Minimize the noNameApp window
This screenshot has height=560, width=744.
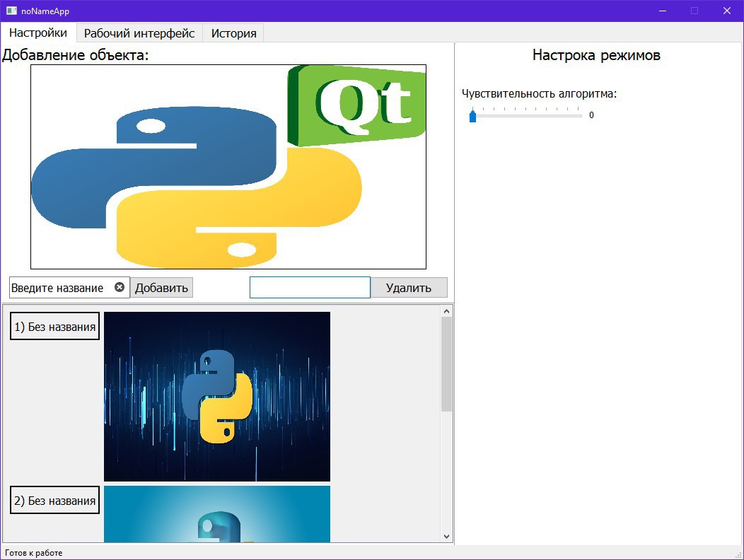663,11
